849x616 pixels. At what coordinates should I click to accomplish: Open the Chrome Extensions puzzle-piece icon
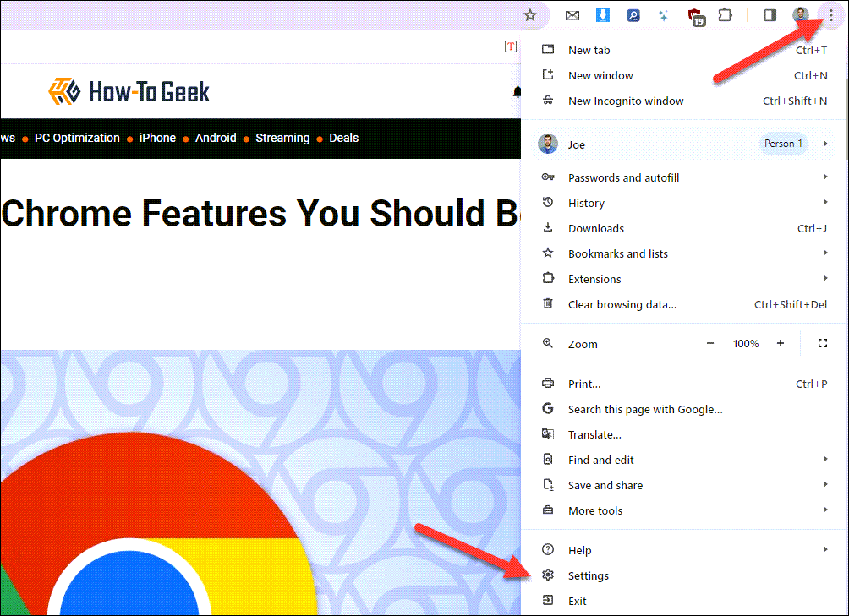point(724,15)
